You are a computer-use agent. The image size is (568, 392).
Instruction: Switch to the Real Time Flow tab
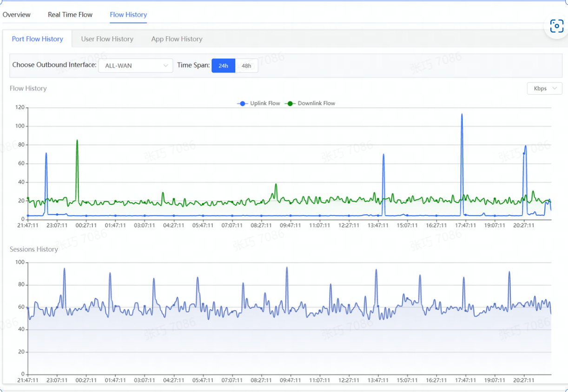70,14
